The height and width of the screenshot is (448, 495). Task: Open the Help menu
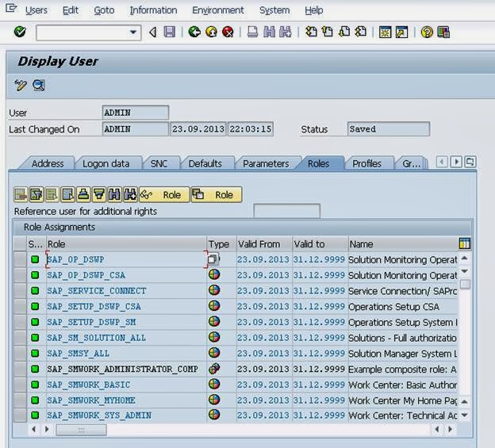pos(314,10)
